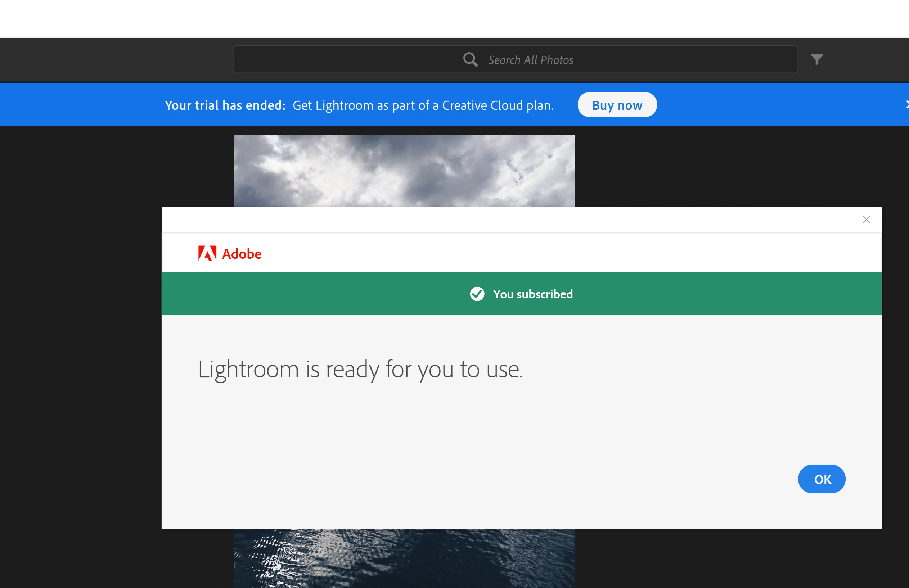Viewport: 909px width, 588px height.
Task: Click the Adobe wordmark text
Action: (242, 254)
